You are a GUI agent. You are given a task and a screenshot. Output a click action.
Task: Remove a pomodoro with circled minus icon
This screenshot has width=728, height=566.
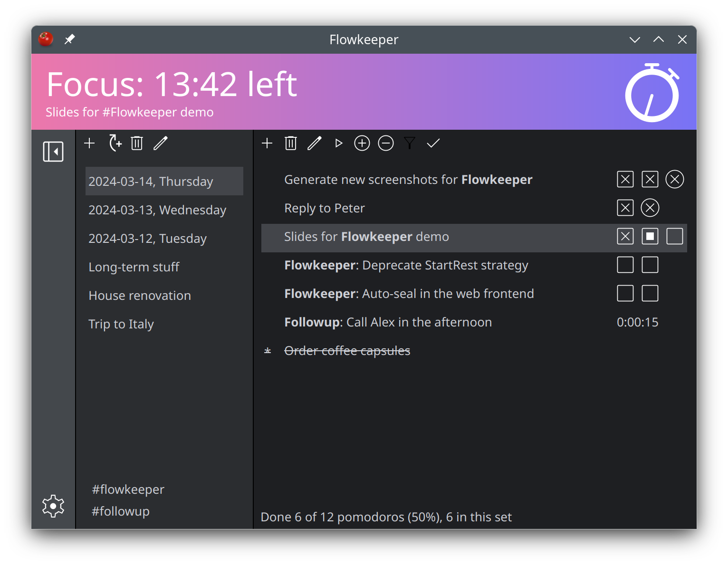[386, 143]
